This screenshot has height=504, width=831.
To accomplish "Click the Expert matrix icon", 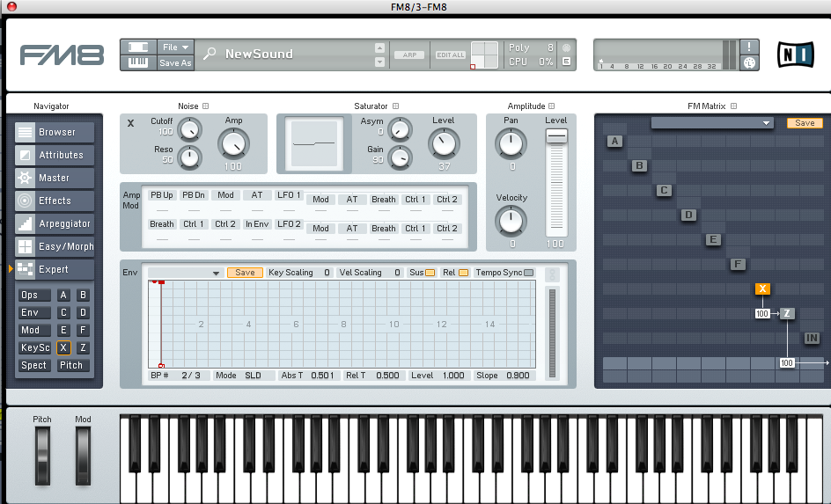I will coord(25,269).
